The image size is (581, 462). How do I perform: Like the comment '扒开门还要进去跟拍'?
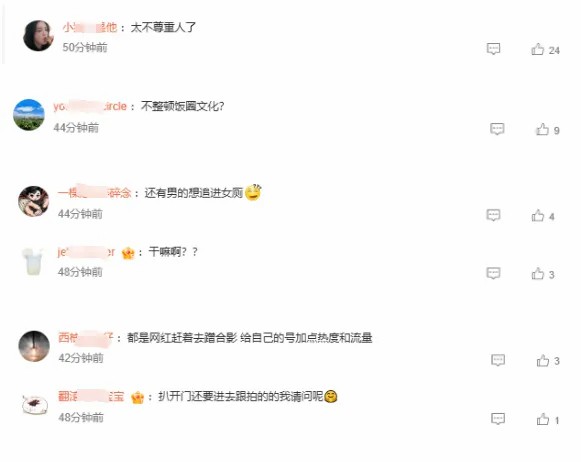(x=543, y=419)
